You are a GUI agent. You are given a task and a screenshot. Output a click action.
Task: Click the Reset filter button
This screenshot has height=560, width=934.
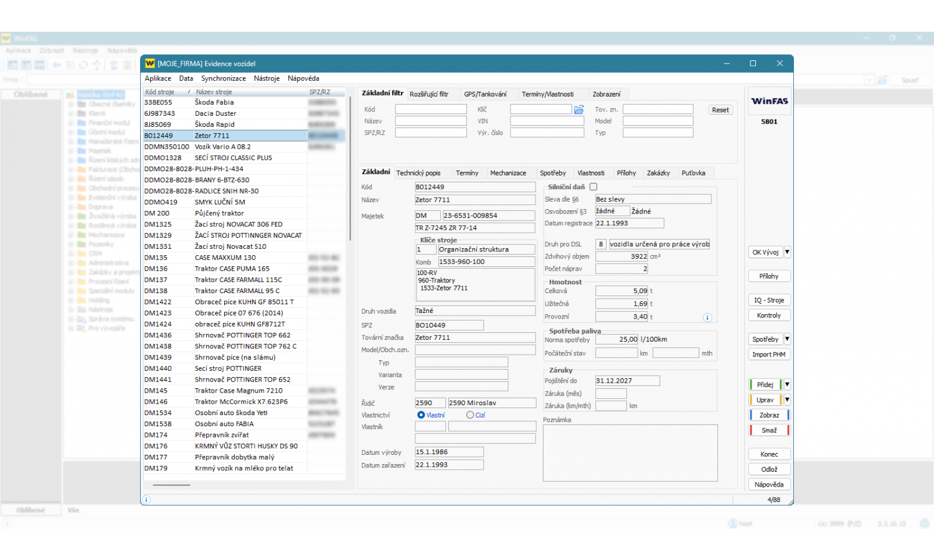(x=720, y=110)
